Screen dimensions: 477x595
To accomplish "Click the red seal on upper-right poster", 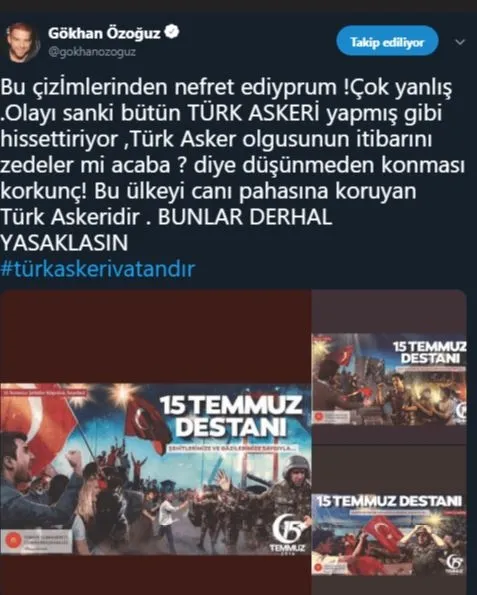I will pos(320,417).
